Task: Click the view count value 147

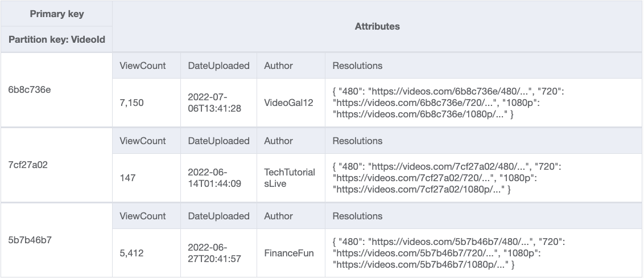Action: pos(128,178)
